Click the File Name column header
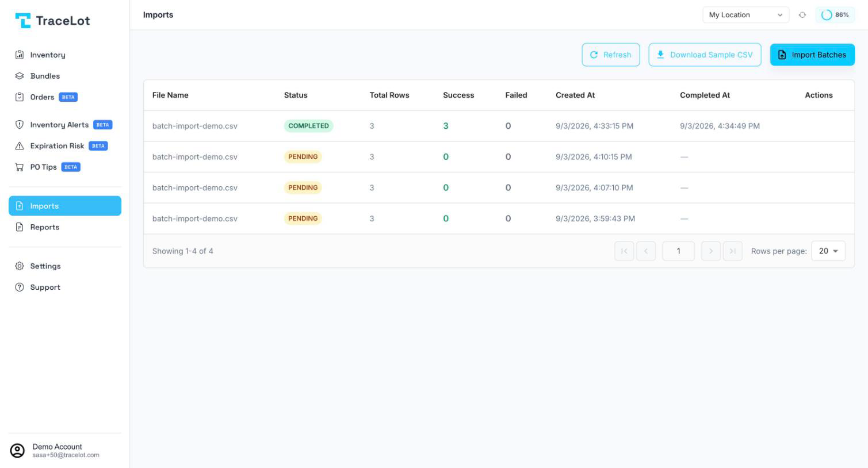The width and height of the screenshot is (868, 468). (x=170, y=95)
